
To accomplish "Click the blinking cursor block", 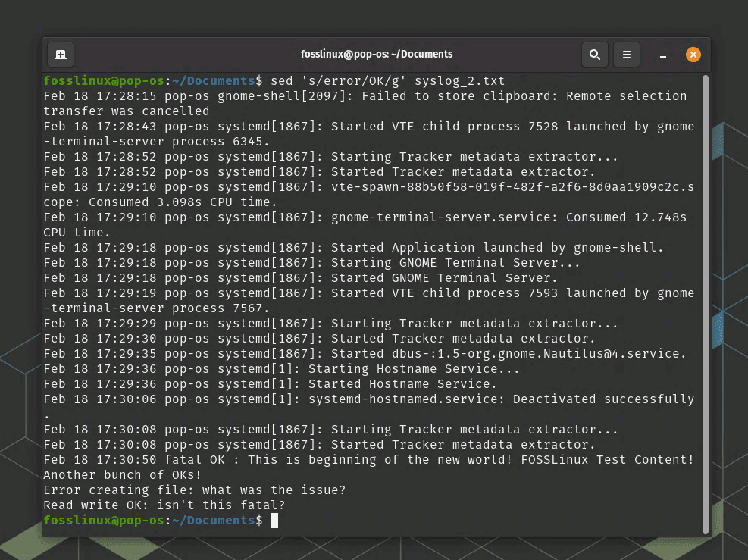I will 275,521.
